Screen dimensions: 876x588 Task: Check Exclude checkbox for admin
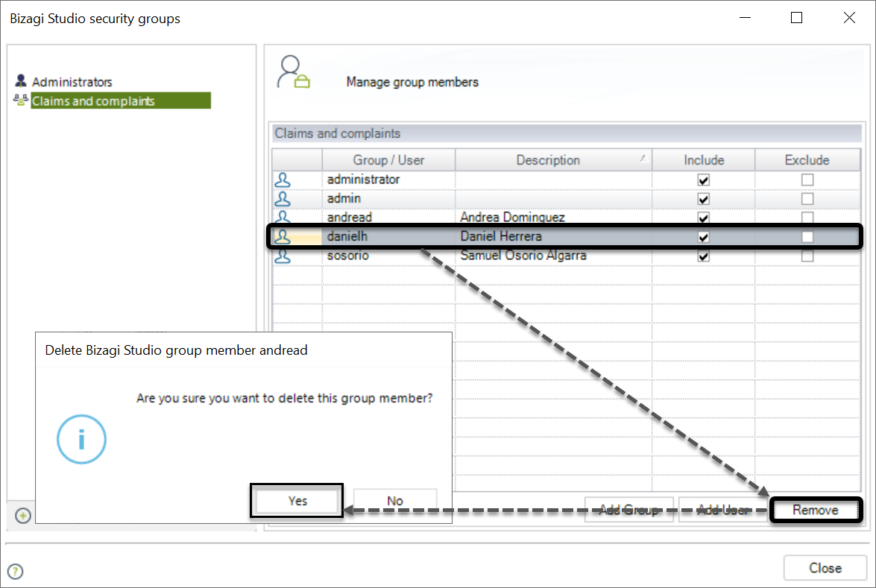807,199
